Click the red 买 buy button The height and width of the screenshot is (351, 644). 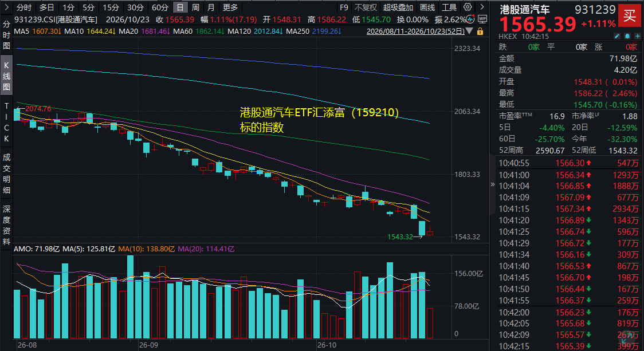click(630, 16)
